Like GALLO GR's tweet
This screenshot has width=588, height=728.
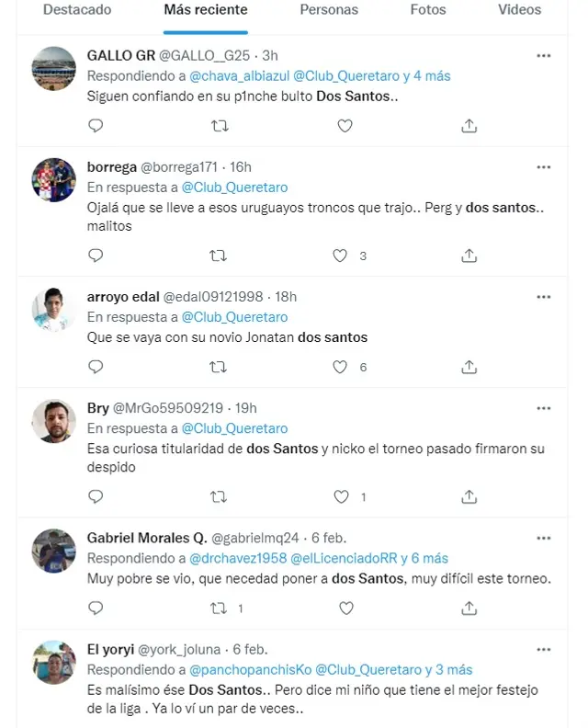point(345,126)
